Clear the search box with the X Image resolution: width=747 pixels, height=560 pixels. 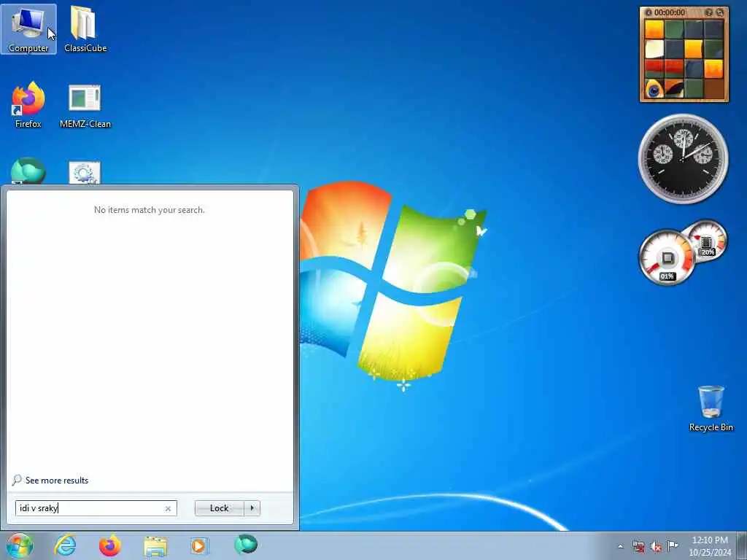point(168,508)
